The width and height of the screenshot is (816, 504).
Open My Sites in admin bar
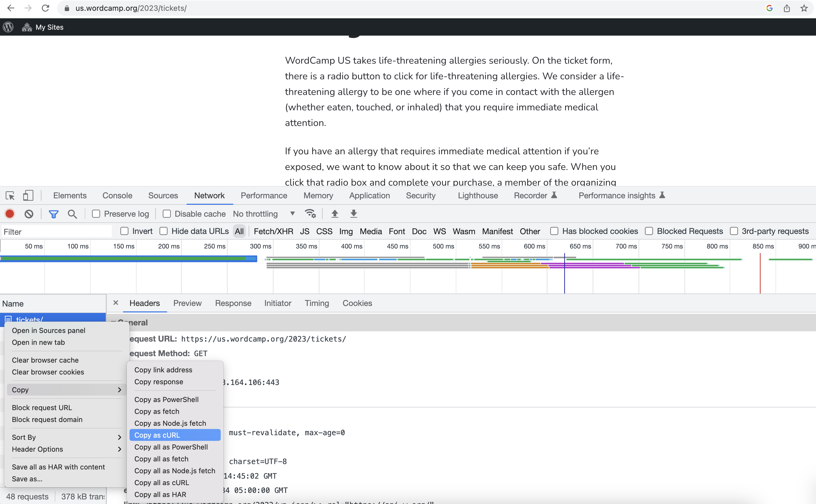click(x=43, y=27)
